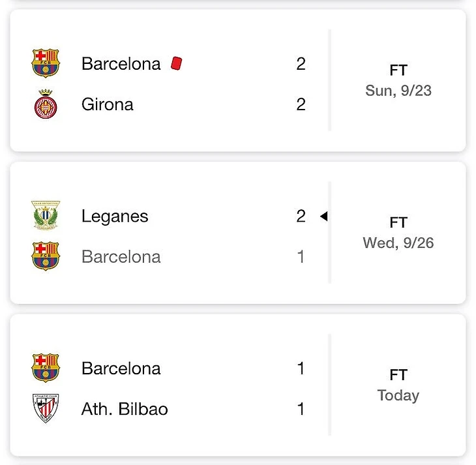Image resolution: width=476 pixels, height=465 pixels.
Task: Click the Athletic Bilbao crest
Action: click(46, 409)
